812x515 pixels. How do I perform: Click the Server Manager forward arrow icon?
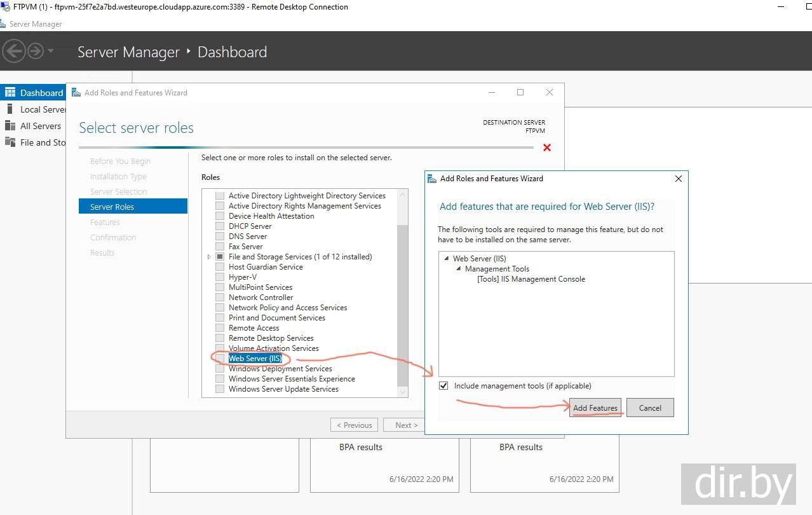[x=35, y=51]
